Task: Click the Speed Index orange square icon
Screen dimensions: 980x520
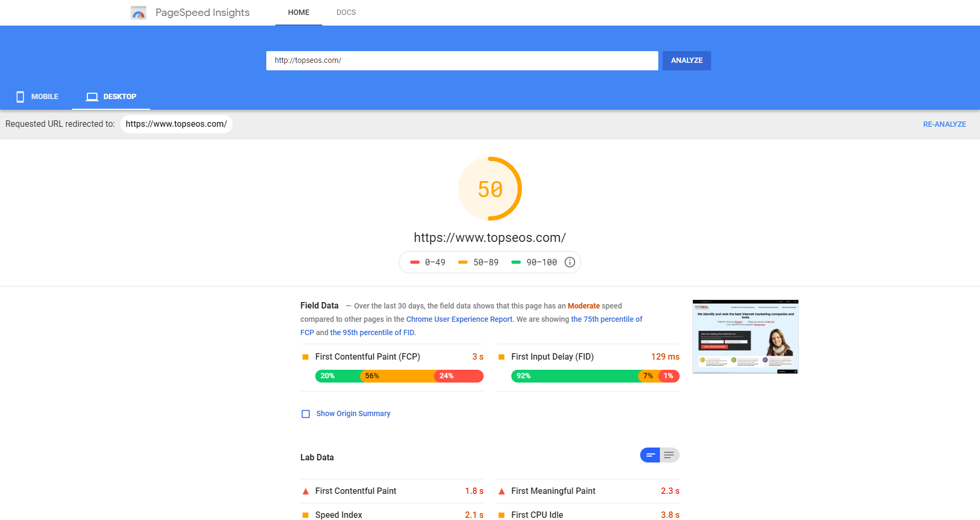Action: (306, 515)
